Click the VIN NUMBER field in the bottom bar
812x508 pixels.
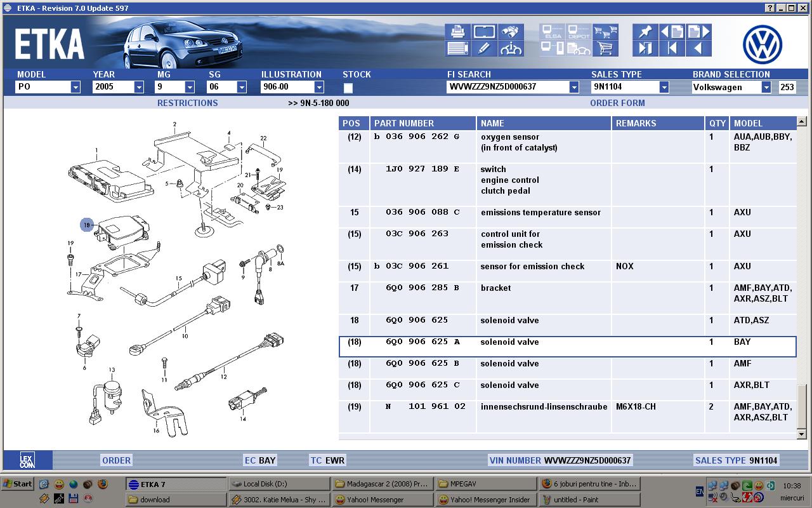560,460
